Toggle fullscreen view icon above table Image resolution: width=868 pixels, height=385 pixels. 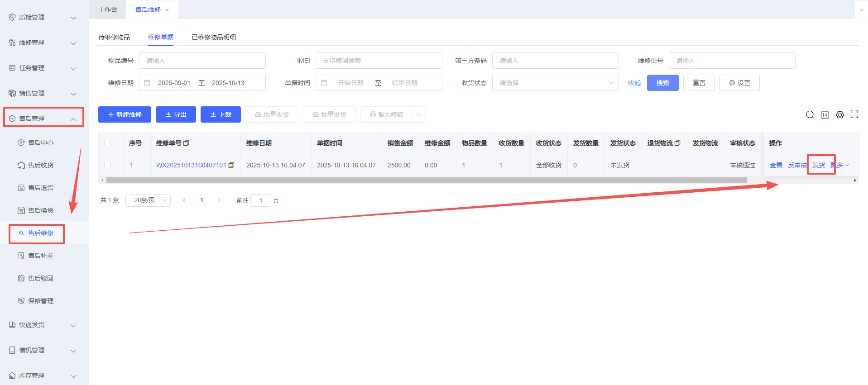854,114
